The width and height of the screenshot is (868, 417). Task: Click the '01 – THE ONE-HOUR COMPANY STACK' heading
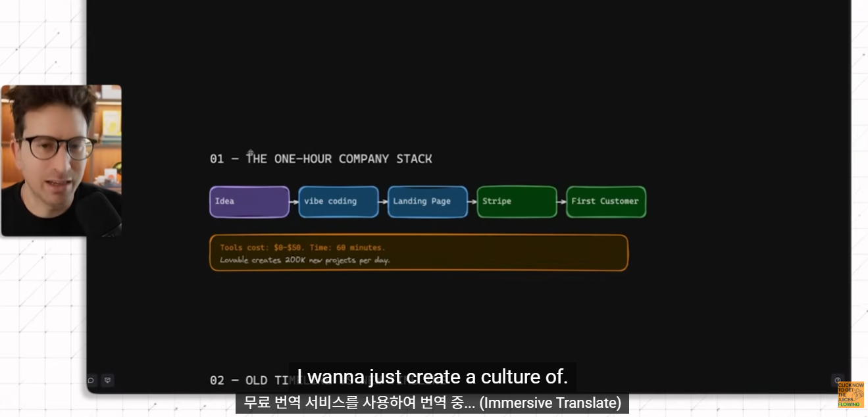tap(321, 159)
